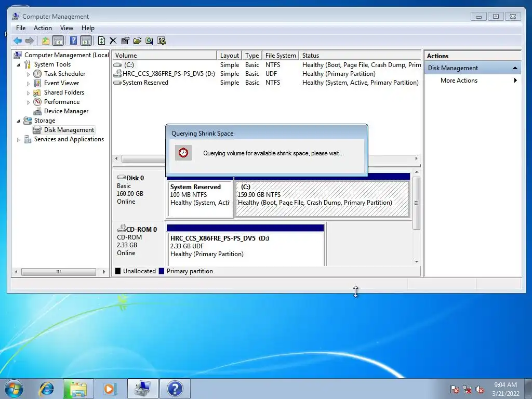Open the View menu

tap(66, 28)
